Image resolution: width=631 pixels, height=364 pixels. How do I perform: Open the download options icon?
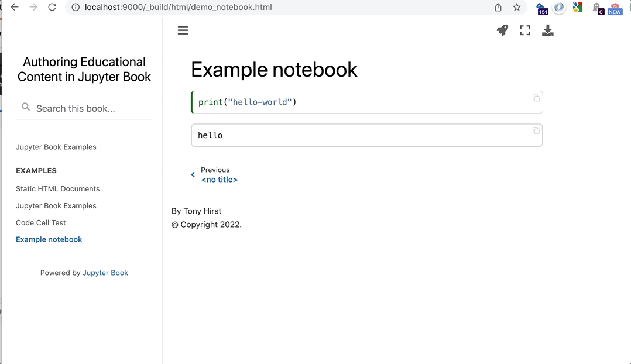pyautogui.click(x=548, y=30)
